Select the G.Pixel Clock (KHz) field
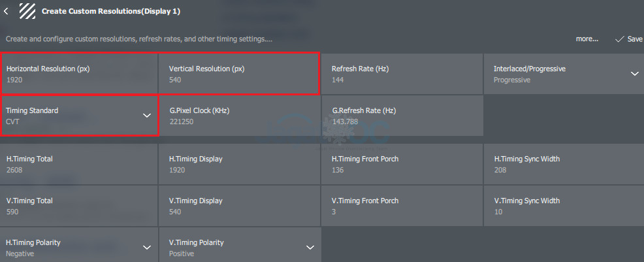This screenshot has height=262, width=644. pos(240,116)
